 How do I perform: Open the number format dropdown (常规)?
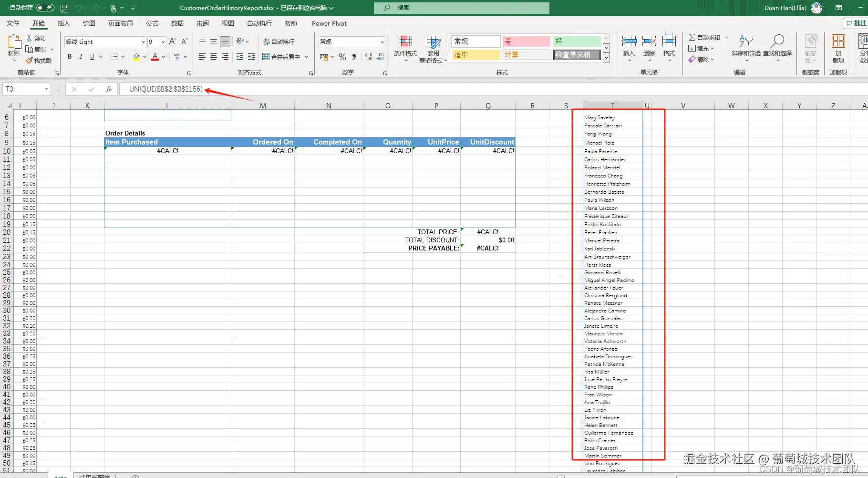(382, 42)
